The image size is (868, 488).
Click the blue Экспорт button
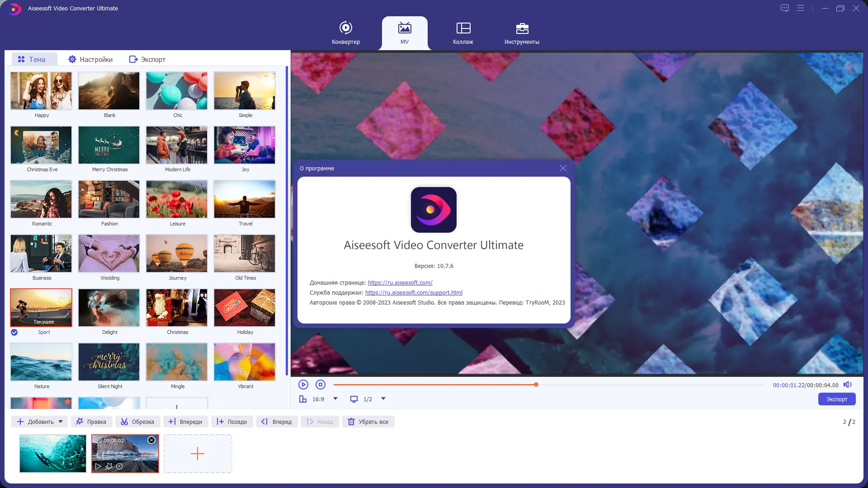click(x=837, y=399)
